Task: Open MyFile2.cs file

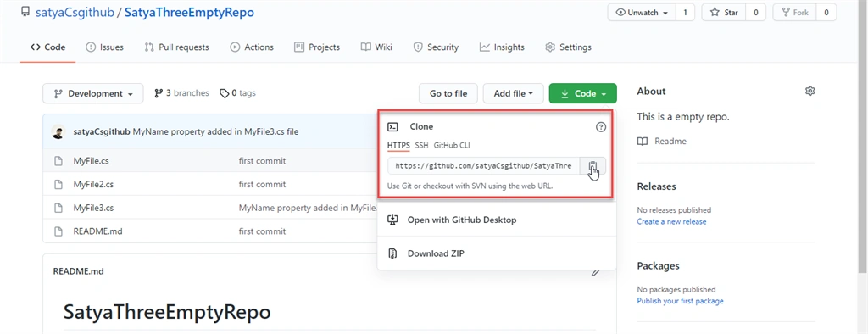Action: (94, 185)
